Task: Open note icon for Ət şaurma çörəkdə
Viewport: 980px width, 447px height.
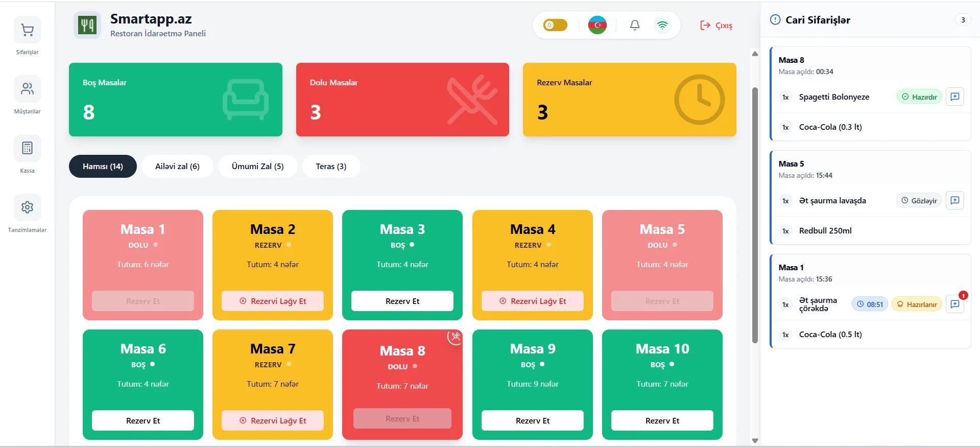Action: click(955, 304)
